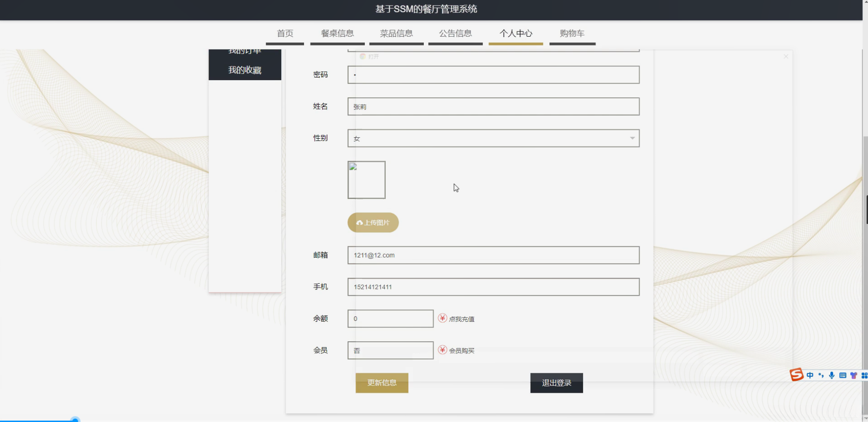Click the 性别 label

(x=320, y=138)
